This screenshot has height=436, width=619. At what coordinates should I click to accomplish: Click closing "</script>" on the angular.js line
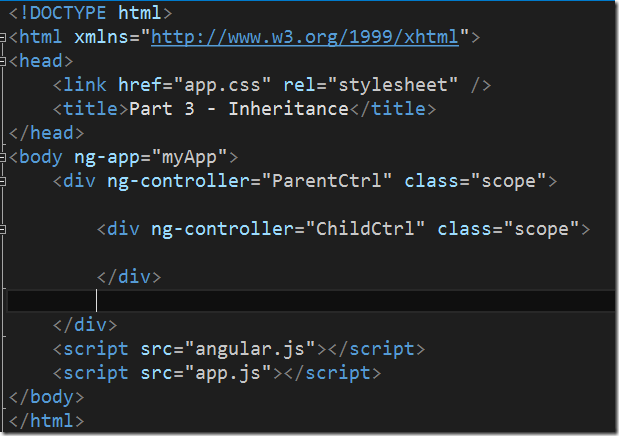tap(377, 349)
